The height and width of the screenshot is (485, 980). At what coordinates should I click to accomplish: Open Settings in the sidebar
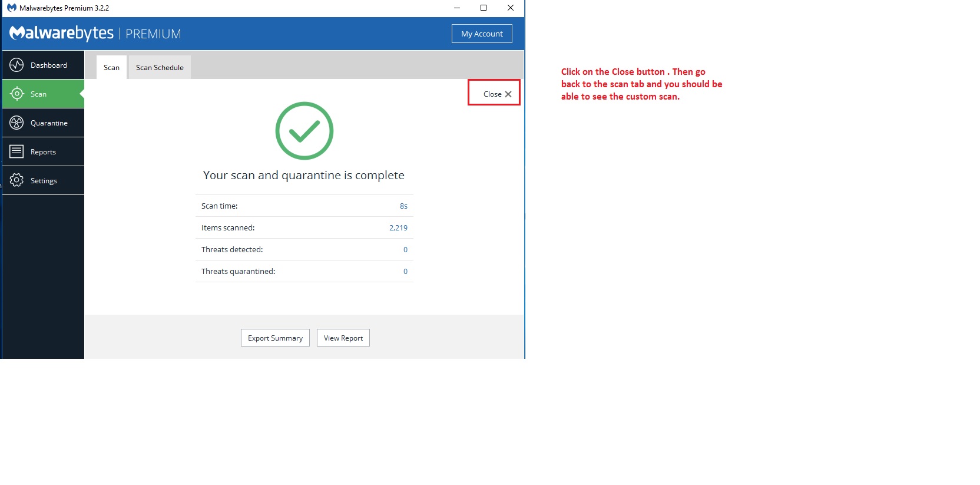43,180
